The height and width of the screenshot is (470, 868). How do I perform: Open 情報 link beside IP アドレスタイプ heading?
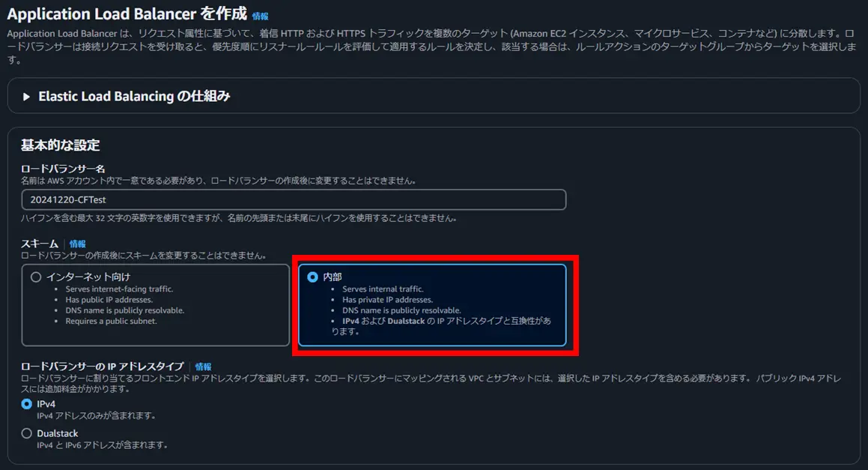click(203, 367)
